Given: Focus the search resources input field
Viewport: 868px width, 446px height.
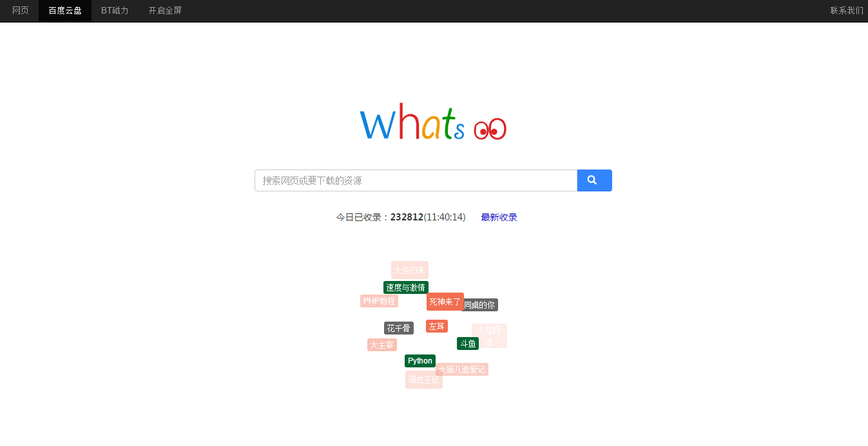Looking at the screenshot, I should click(x=416, y=180).
